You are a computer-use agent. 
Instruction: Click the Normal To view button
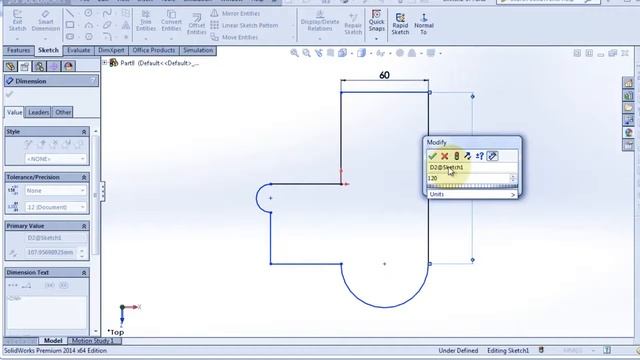coord(424,24)
